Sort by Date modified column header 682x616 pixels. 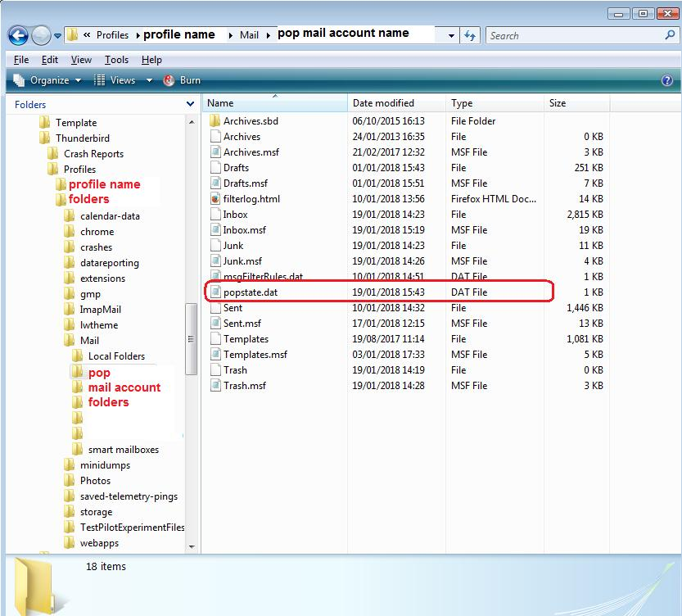383,103
